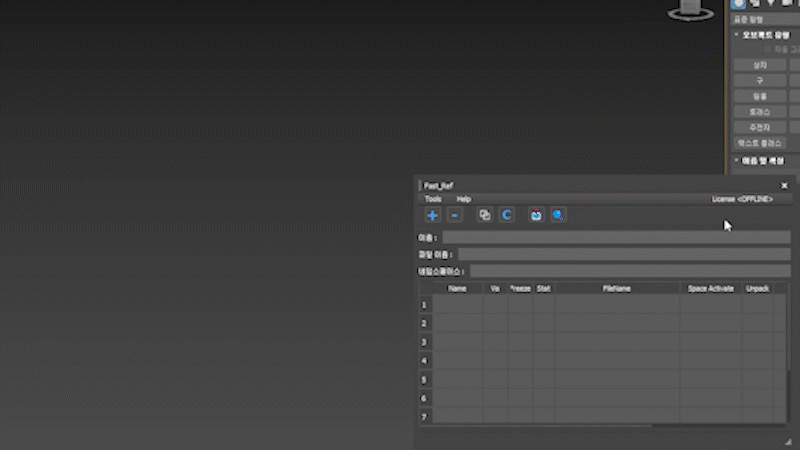Click the 이름 input field
This screenshot has width=800, height=450.
click(616, 237)
